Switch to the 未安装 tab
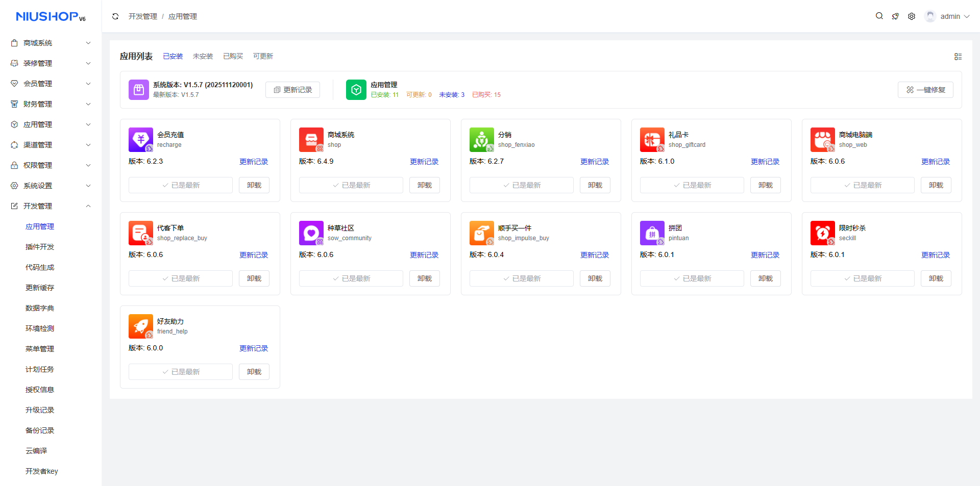The image size is (980, 486). (x=203, y=56)
